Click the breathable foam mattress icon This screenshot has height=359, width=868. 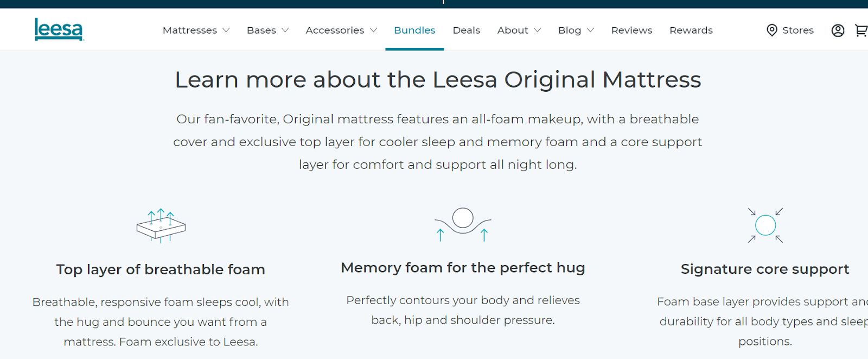161,225
